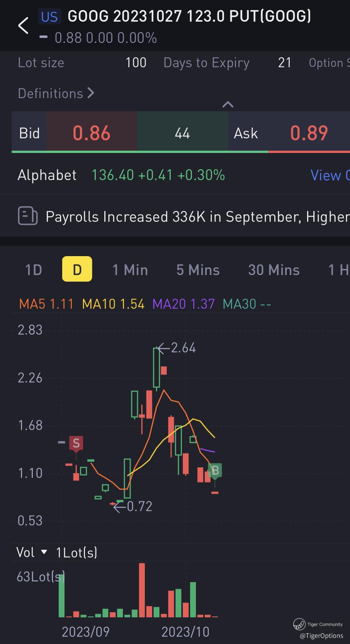This screenshot has width=350, height=644.
Task: Select the 5 Mins interval
Action: pyautogui.click(x=198, y=270)
